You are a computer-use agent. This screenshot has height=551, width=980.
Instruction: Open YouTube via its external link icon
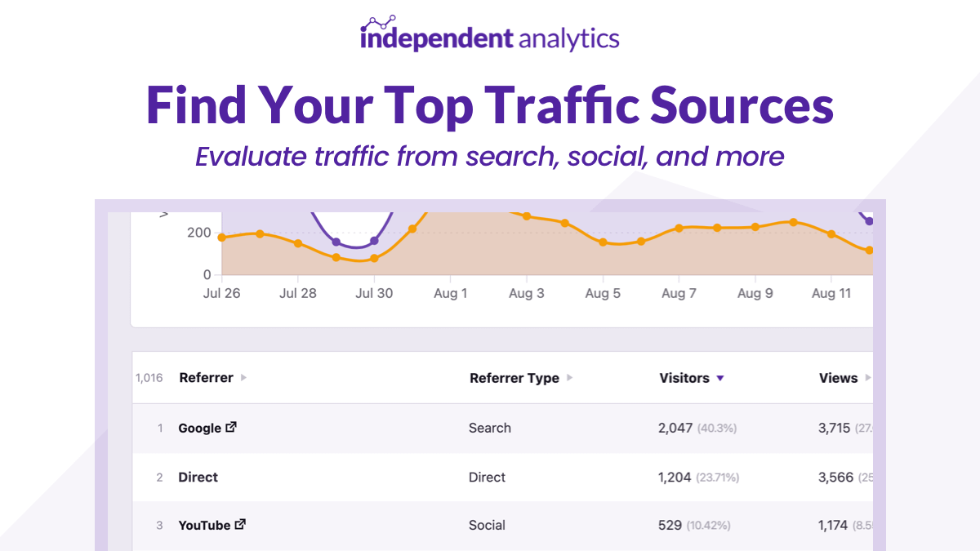[241, 523]
